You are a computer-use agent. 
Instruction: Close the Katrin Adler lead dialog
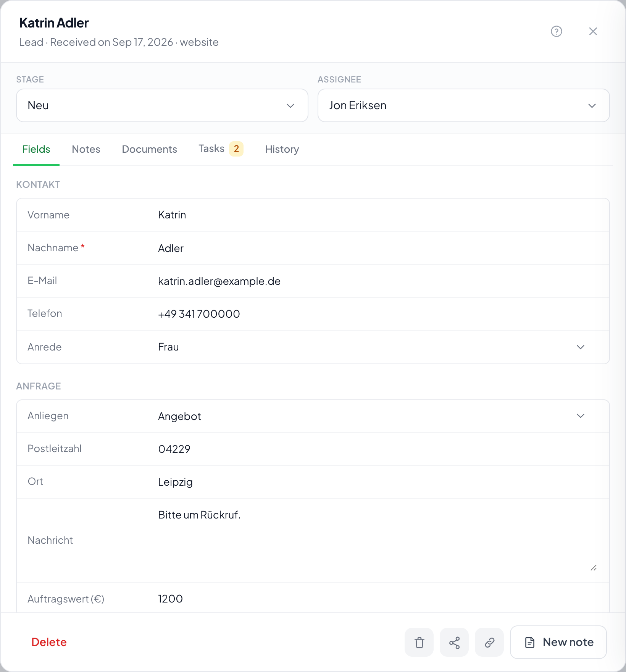[x=593, y=31]
